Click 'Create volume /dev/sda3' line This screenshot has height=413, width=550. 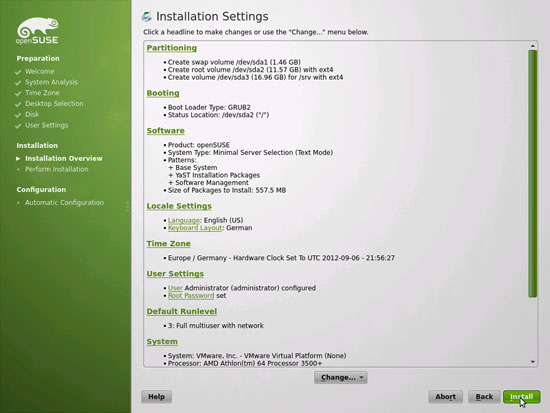[255, 77]
